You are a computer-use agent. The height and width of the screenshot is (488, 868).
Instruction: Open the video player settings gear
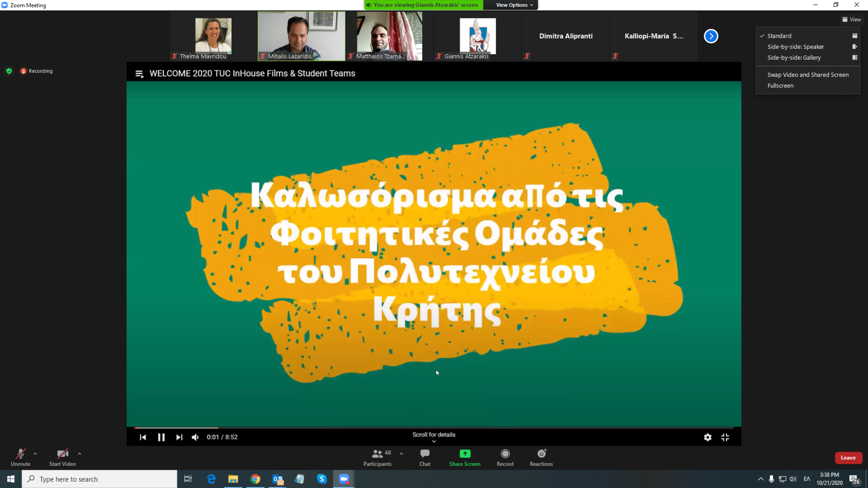(707, 437)
